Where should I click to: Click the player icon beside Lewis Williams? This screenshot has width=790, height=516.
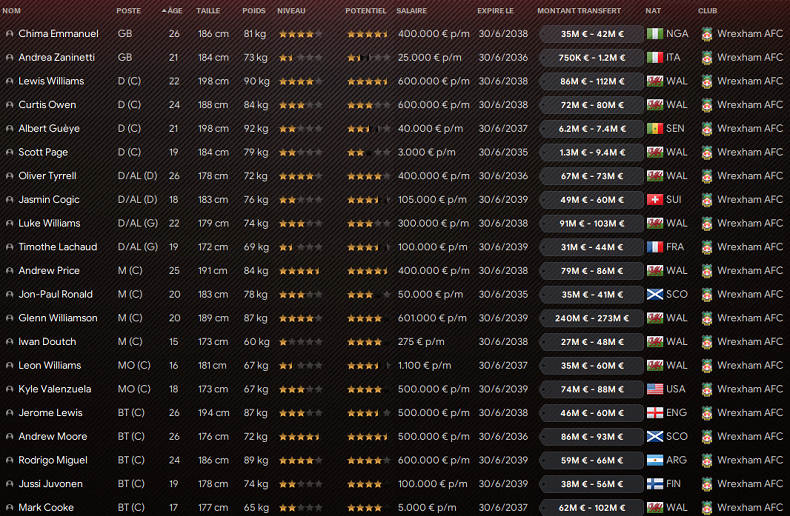coord(10,81)
